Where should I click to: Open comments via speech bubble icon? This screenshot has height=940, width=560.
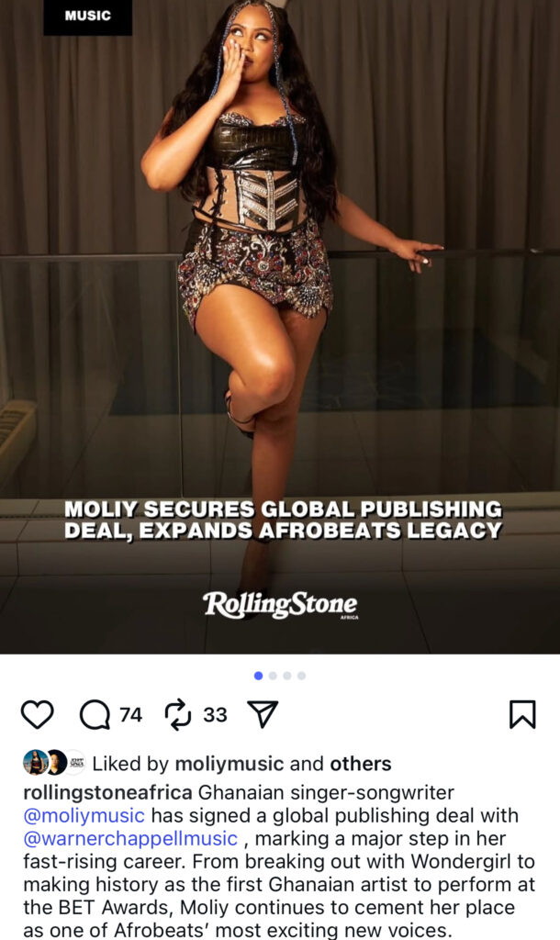pyautogui.click(x=95, y=714)
